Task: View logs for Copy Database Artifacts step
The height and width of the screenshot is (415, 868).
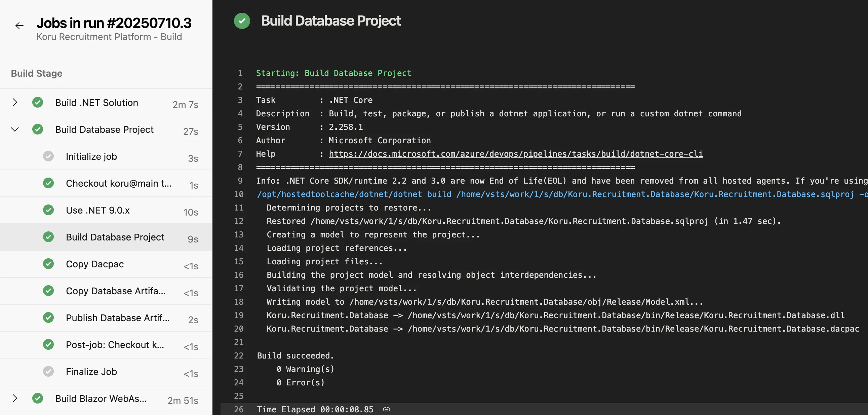Action: point(116,291)
